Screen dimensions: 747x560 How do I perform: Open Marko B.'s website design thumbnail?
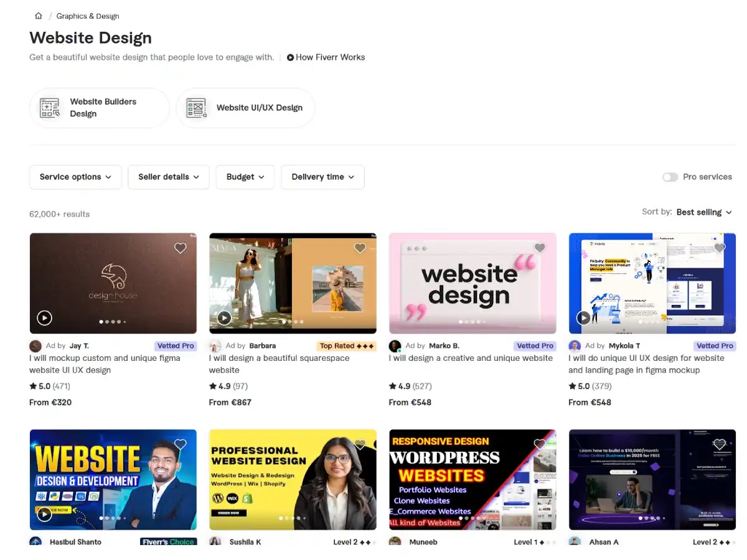pyautogui.click(x=472, y=283)
